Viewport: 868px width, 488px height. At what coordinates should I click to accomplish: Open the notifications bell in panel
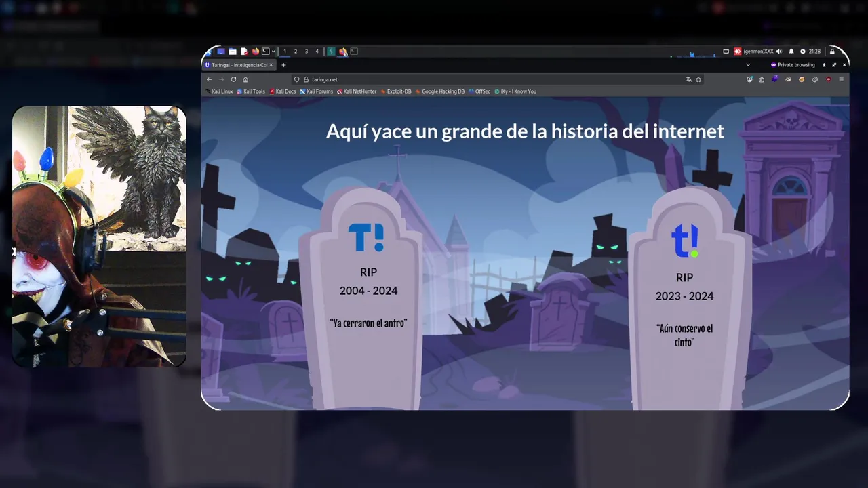(791, 52)
